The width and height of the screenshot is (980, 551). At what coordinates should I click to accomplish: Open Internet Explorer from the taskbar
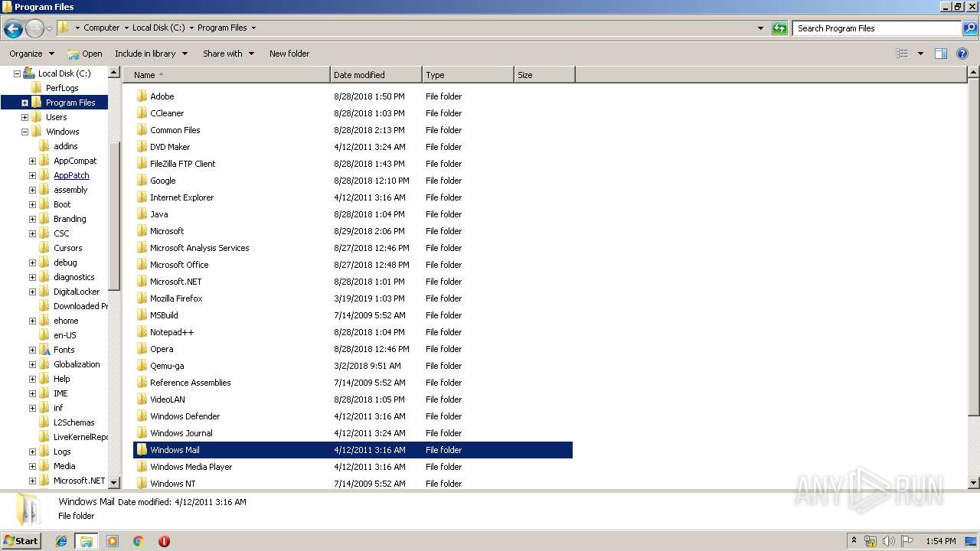tap(61, 541)
